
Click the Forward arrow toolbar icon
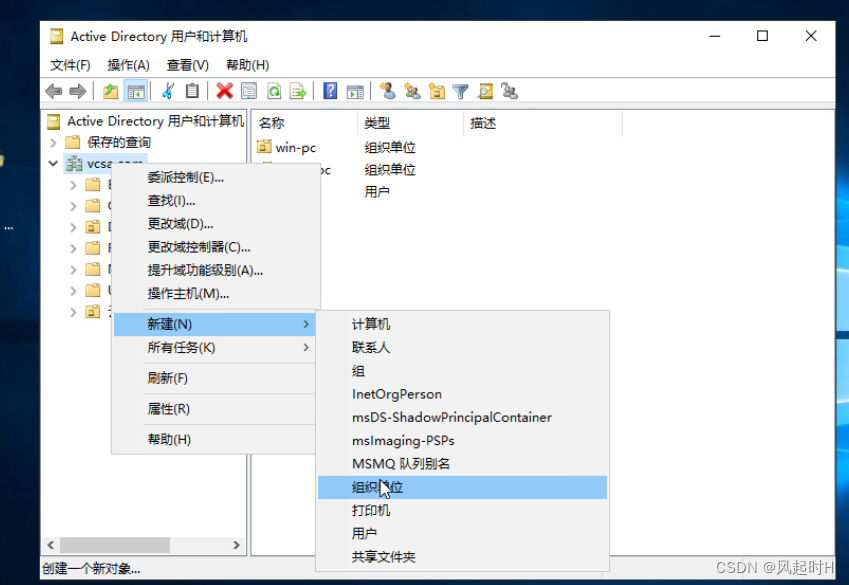click(x=78, y=91)
